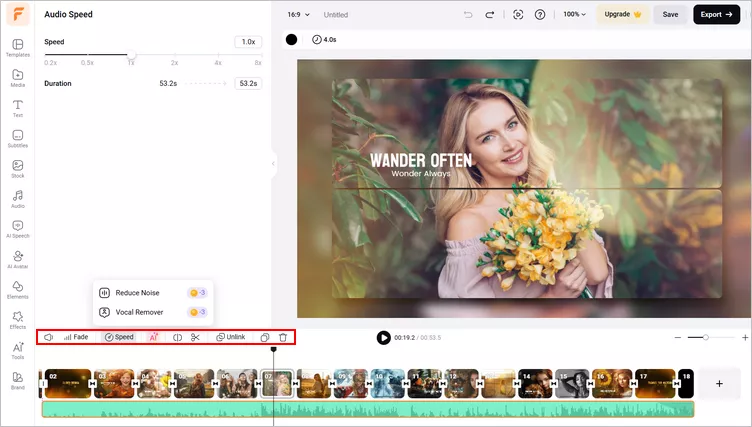
Task: Open the Text sidebar panel
Action: coord(18,108)
